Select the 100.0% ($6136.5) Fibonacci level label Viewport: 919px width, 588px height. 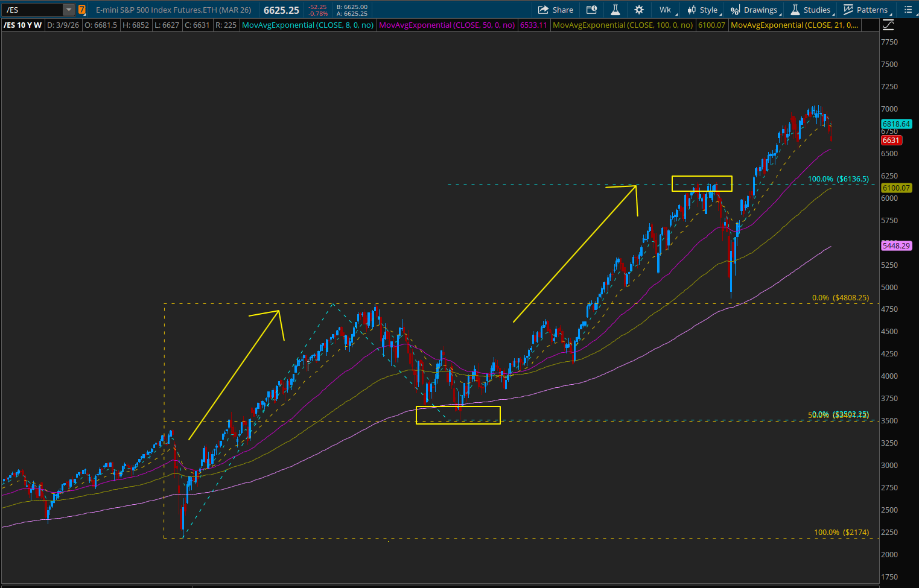click(x=838, y=179)
